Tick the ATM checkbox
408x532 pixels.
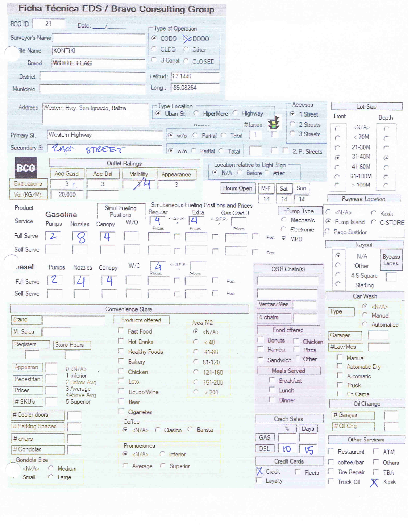[x=376, y=452]
